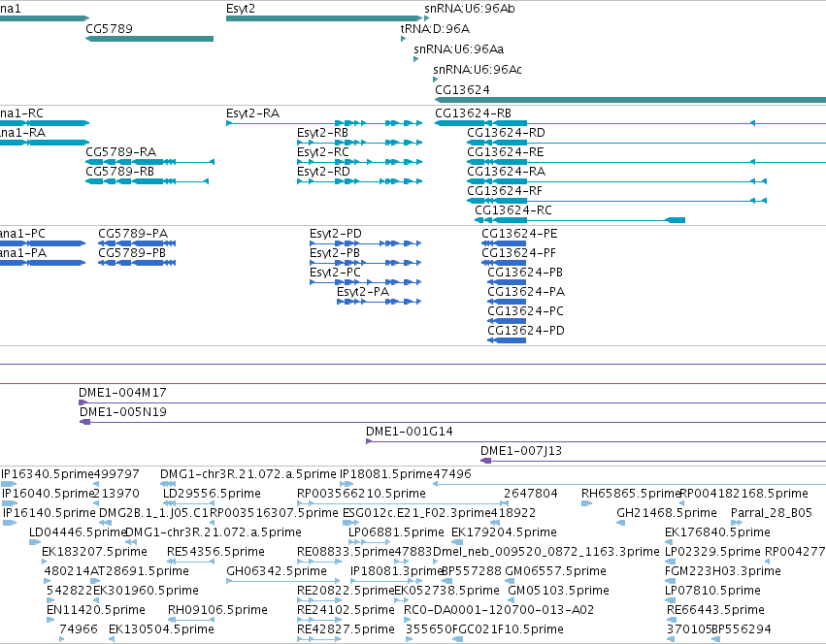826x644 pixels.
Task: Click the CG13624-RB transcript label
Action: [x=473, y=113]
